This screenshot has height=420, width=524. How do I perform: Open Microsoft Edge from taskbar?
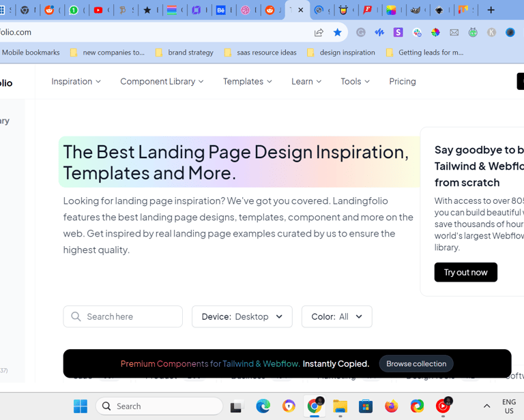point(263,406)
